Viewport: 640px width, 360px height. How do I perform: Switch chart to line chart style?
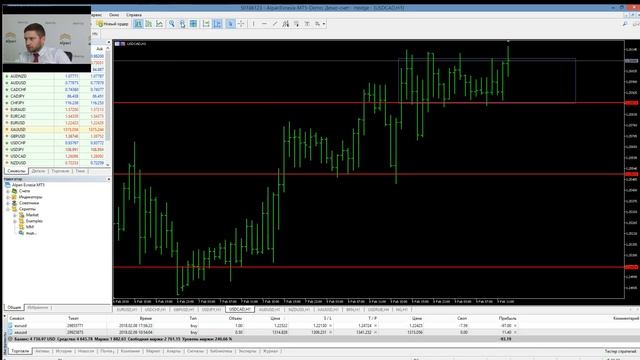tap(159, 24)
